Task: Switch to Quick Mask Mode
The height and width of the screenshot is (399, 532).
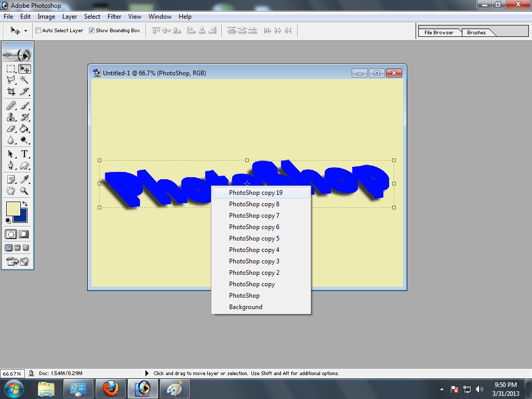Action: pyautogui.click(x=24, y=234)
